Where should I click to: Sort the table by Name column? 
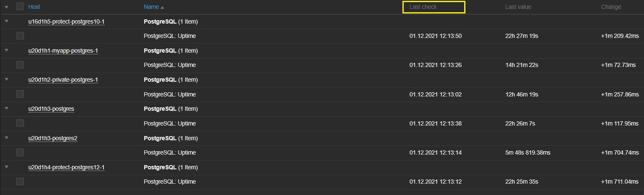pos(151,7)
